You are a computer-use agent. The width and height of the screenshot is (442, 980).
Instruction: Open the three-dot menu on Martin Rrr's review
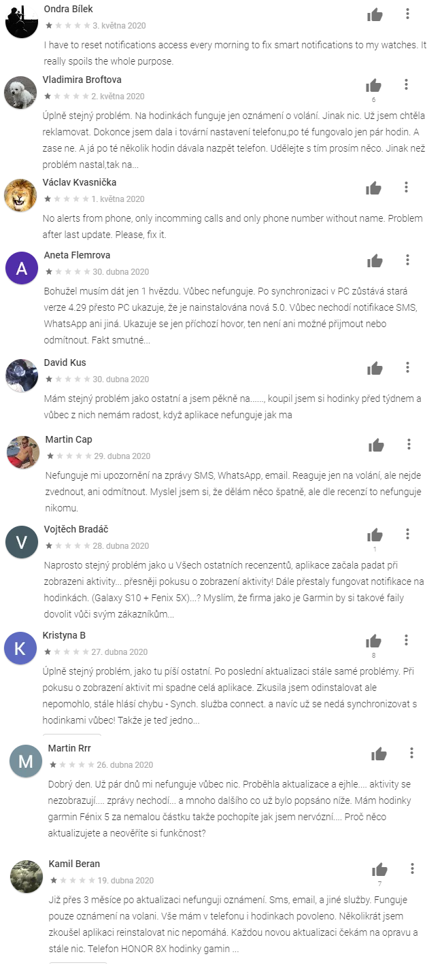click(x=411, y=753)
